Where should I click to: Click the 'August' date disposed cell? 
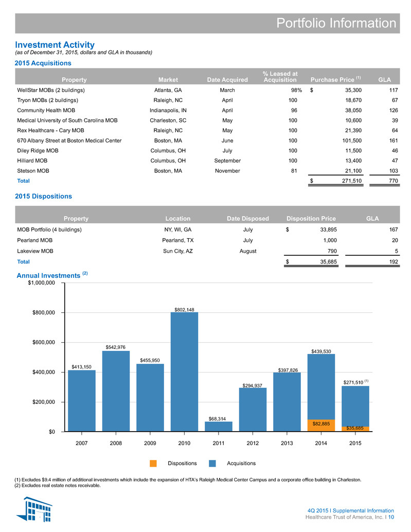[x=248, y=251]
